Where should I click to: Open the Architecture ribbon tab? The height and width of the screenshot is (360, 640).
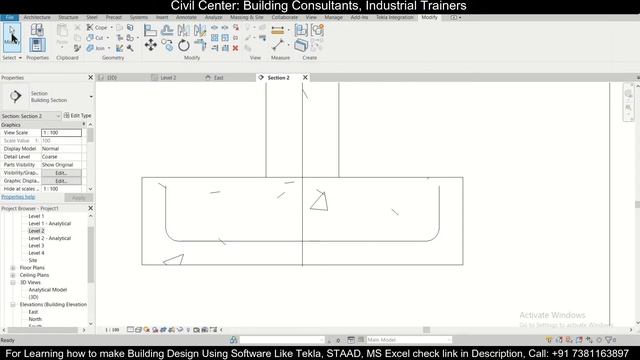(37, 18)
